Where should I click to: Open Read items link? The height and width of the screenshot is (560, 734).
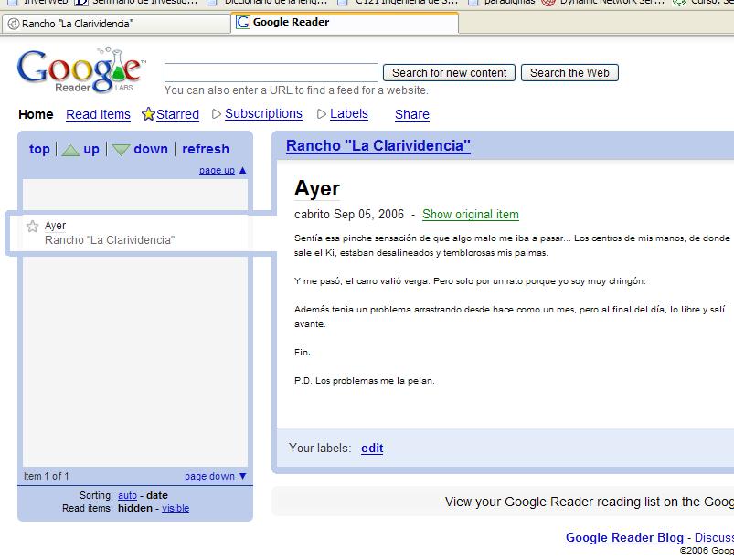pos(98,114)
